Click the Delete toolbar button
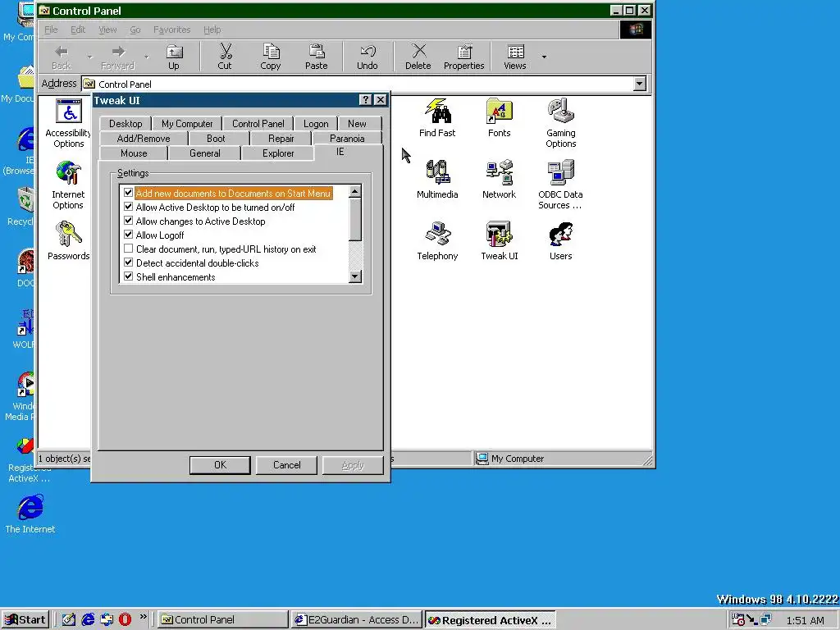The width and height of the screenshot is (840, 630). pyautogui.click(x=418, y=57)
